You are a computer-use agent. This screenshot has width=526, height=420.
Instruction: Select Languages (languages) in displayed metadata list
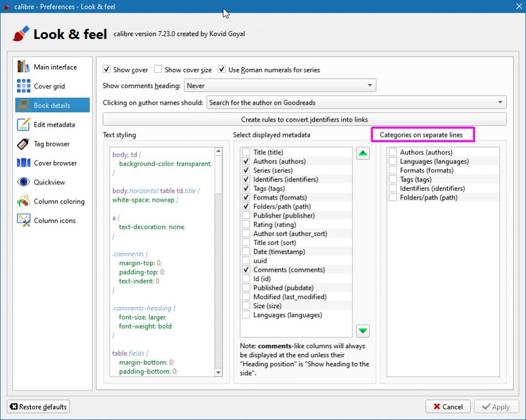coord(296,315)
